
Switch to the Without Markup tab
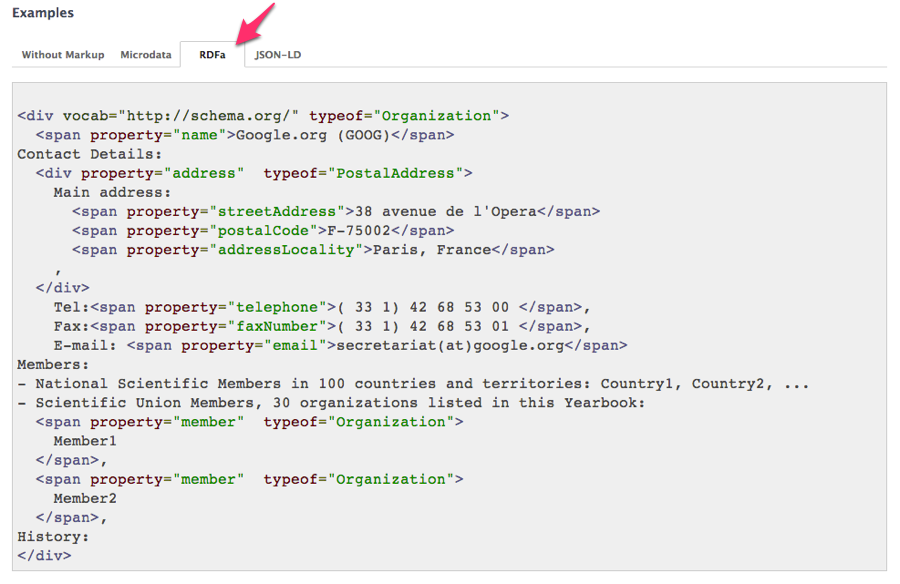[x=63, y=55]
